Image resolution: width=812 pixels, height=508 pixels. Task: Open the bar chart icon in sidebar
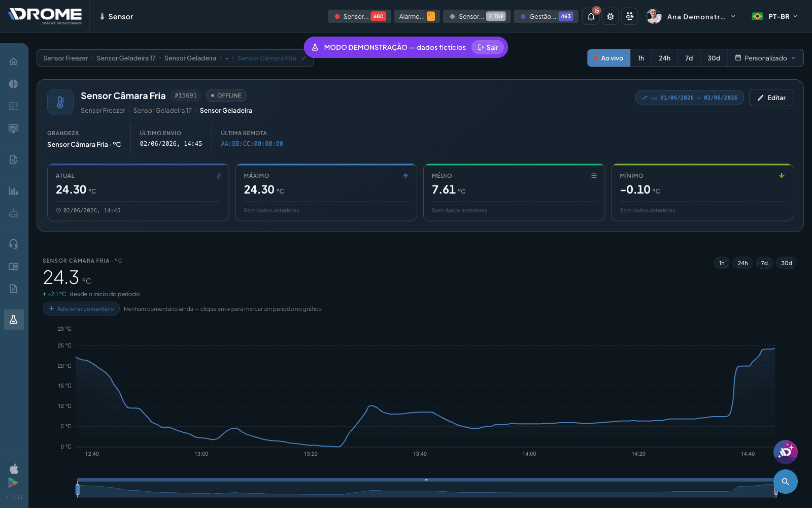pos(14,191)
